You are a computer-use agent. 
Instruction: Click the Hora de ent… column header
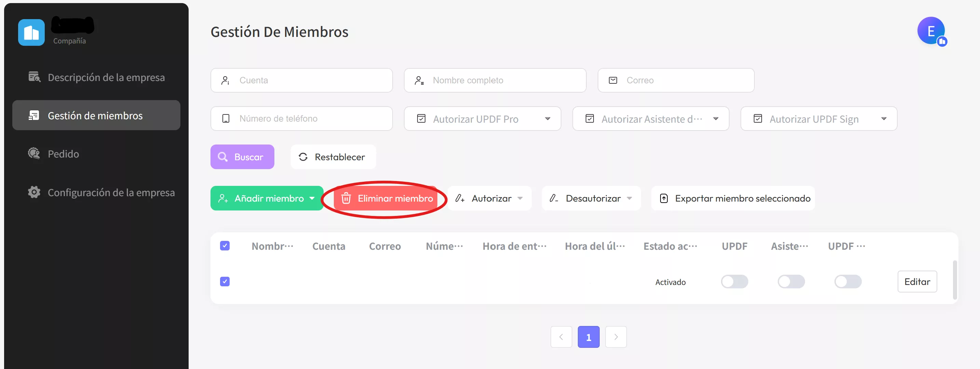(514, 246)
